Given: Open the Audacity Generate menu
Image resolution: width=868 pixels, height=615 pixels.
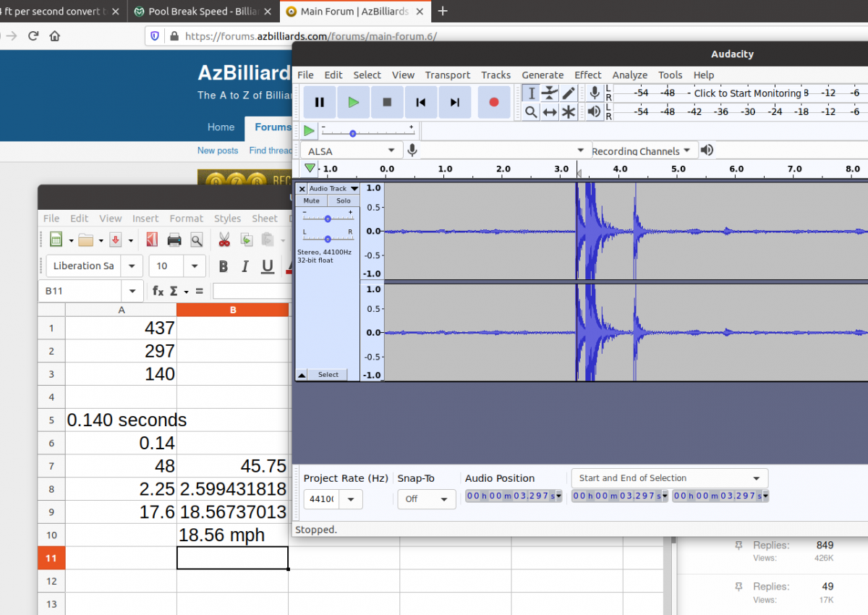Looking at the screenshot, I should point(542,75).
